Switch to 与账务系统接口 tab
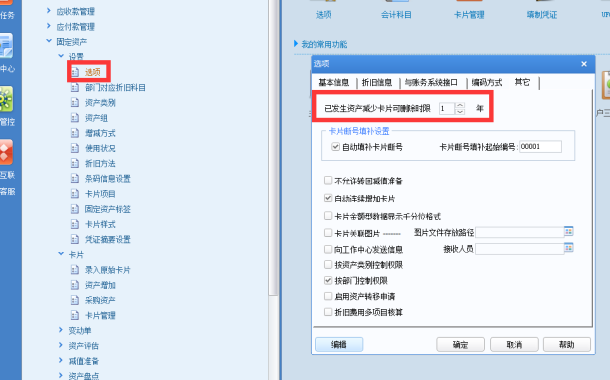 (x=431, y=82)
